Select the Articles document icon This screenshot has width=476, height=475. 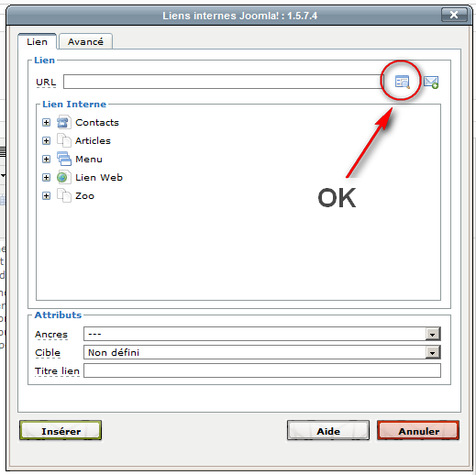[63, 140]
